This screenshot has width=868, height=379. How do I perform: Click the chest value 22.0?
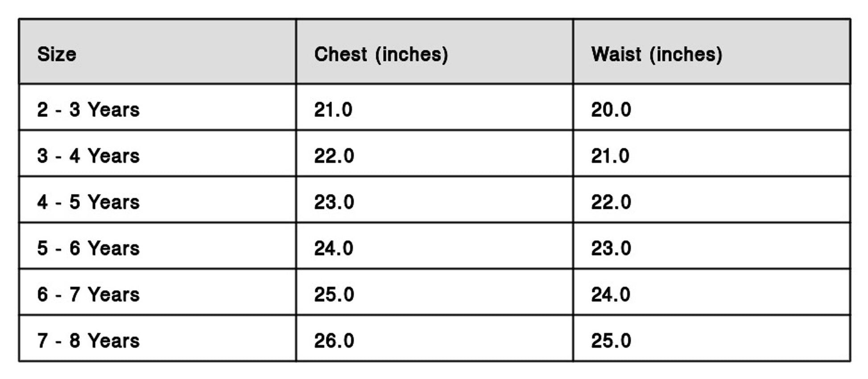[334, 156]
